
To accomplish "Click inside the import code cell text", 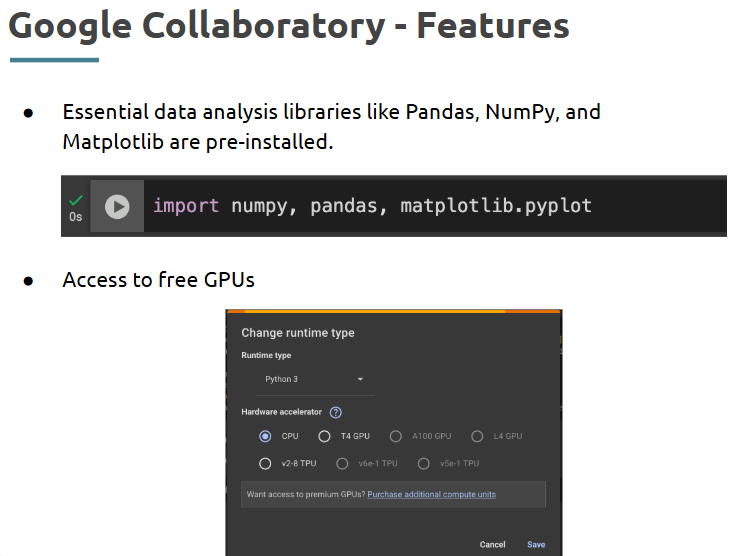I will (372, 206).
